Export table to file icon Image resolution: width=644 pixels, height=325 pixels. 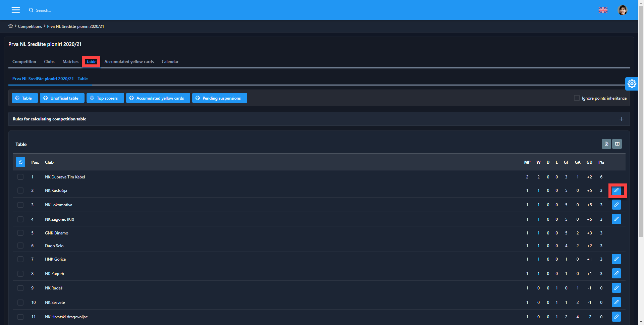click(606, 144)
